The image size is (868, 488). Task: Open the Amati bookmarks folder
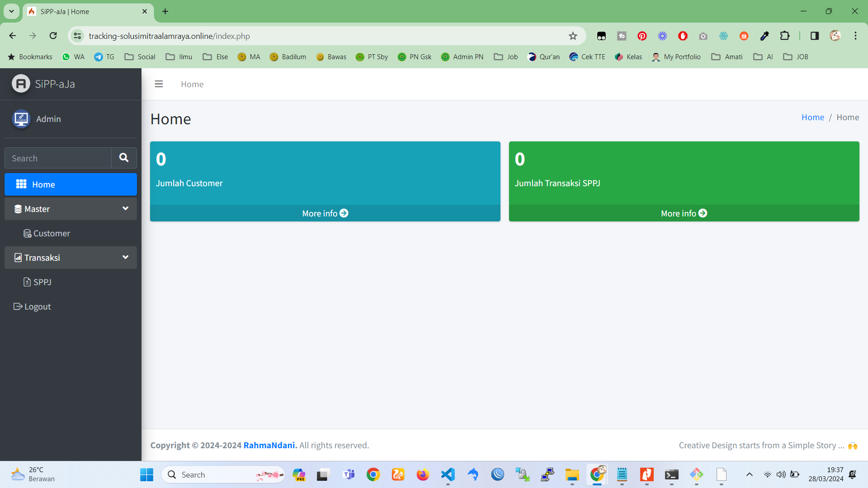727,56
